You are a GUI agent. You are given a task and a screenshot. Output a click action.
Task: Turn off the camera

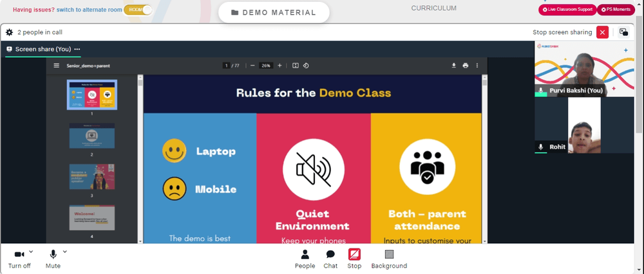point(19,259)
